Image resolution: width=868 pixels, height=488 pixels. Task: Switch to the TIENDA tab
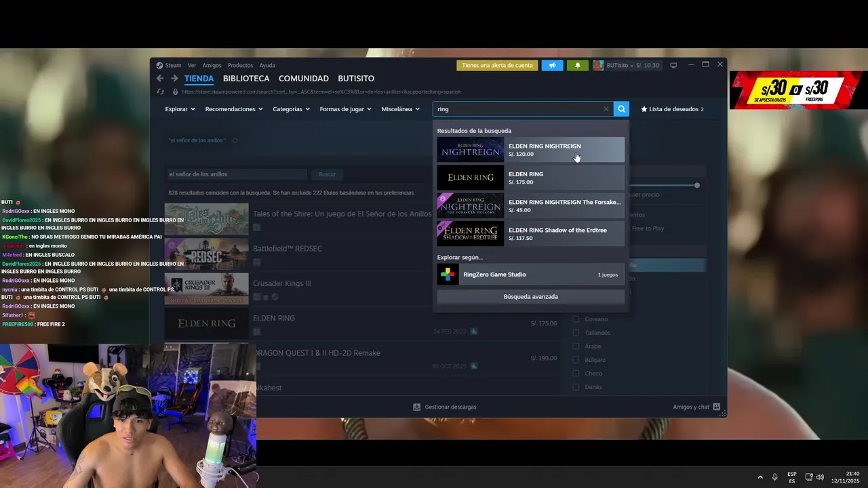pos(199,79)
